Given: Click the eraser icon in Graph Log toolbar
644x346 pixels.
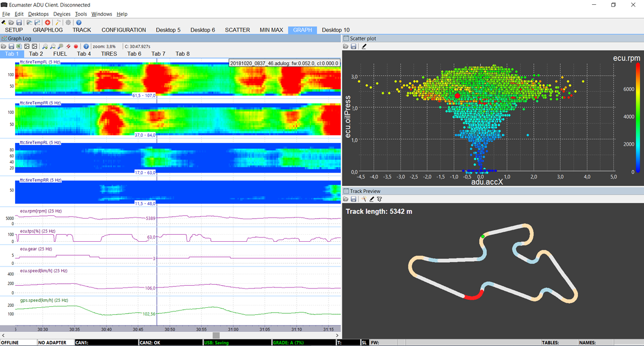Looking at the screenshot, I should pos(68,47).
